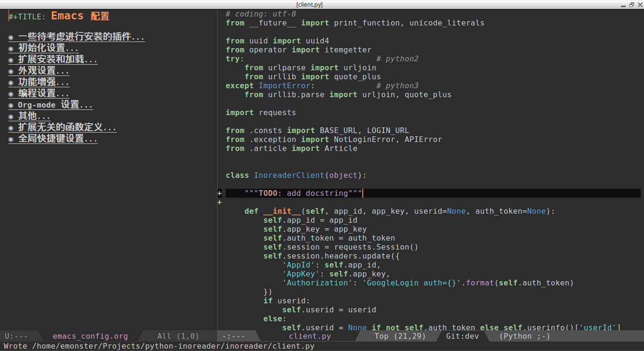Click the TODO: add docstring line
This screenshot has width=644, height=351.
click(x=303, y=193)
